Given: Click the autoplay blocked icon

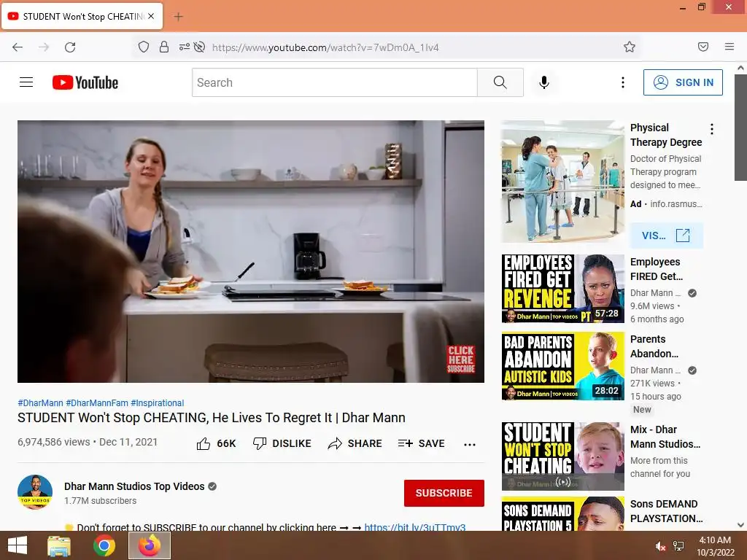Looking at the screenshot, I should (200, 47).
